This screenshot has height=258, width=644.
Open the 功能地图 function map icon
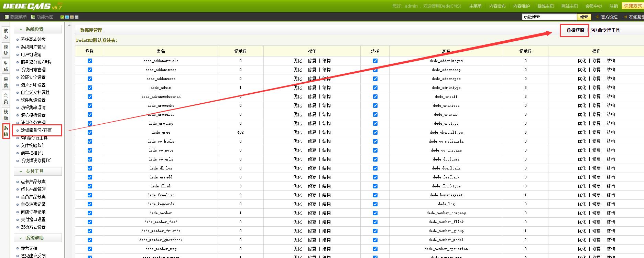click(x=33, y=17)
